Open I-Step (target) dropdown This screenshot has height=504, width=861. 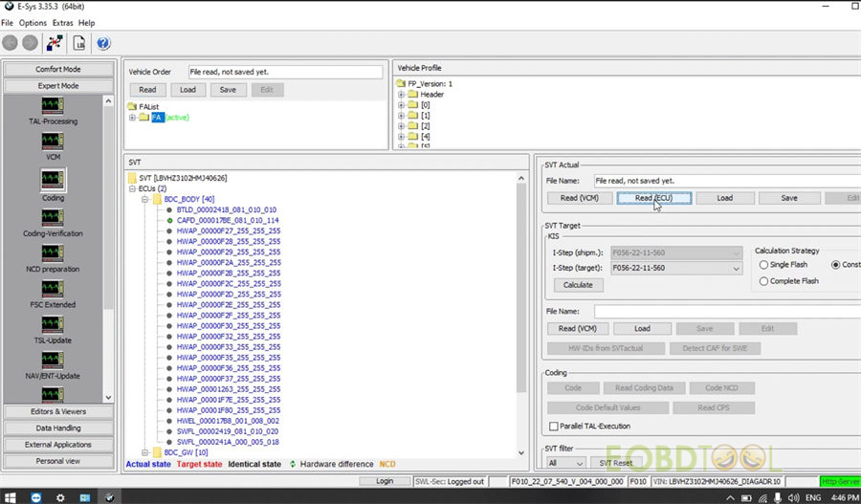pos(736,268)
